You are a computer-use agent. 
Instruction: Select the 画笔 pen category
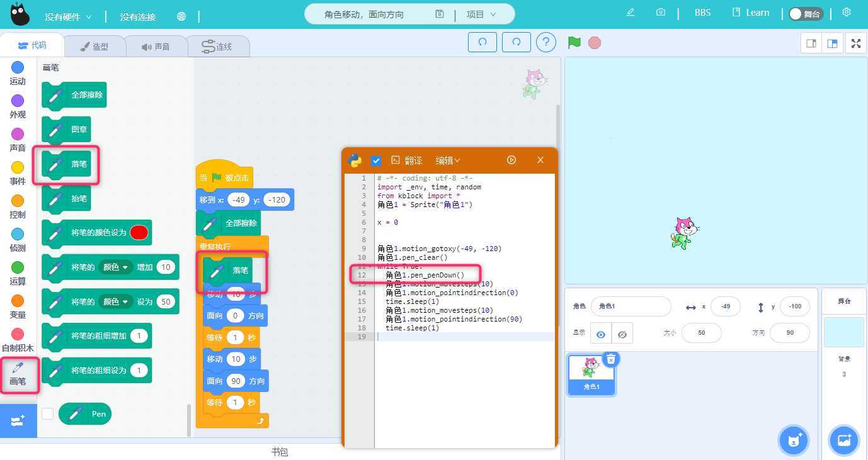pos(18,374)
